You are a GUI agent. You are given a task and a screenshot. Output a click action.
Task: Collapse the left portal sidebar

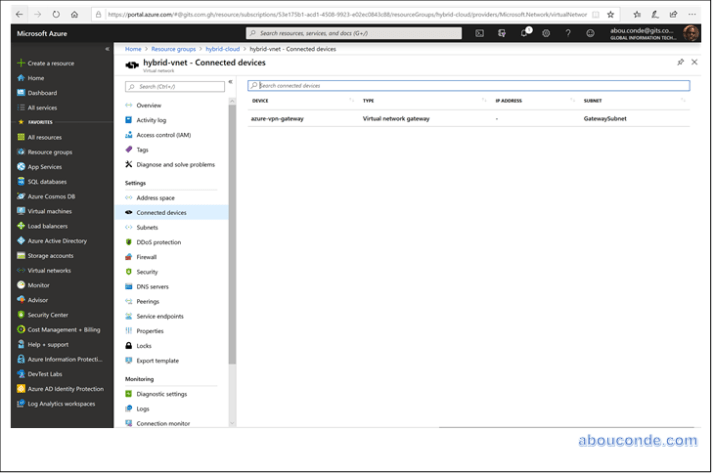(108, 48)
